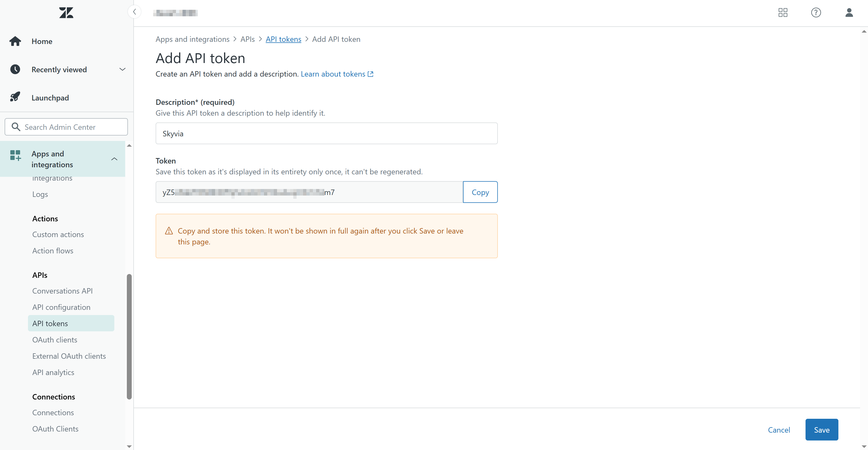Click the API tokens breadcrumb link
The image size is (868, 450).
coord(283,39)
